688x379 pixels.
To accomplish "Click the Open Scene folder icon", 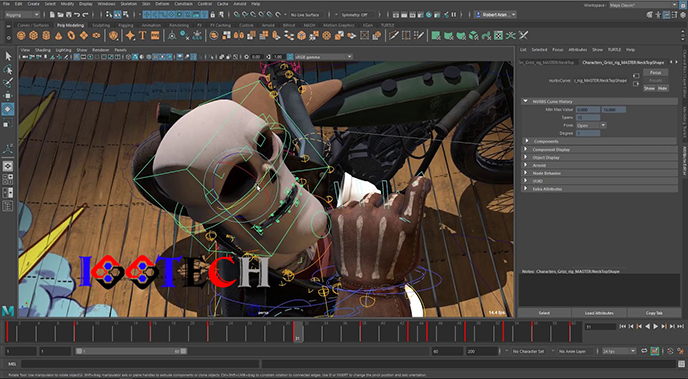I will tap(60, 14).
